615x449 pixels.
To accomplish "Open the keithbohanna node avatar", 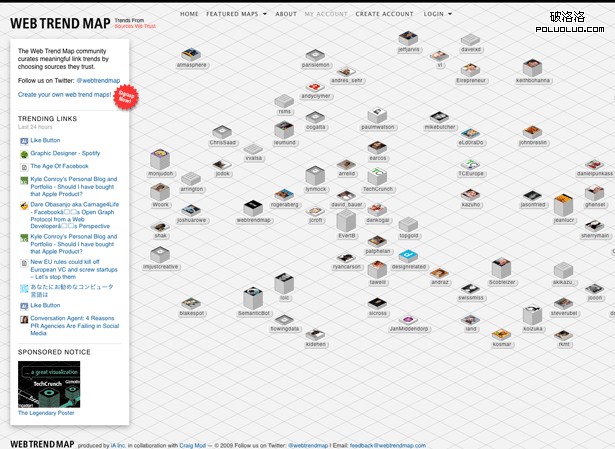I will (x=533, y=65).
